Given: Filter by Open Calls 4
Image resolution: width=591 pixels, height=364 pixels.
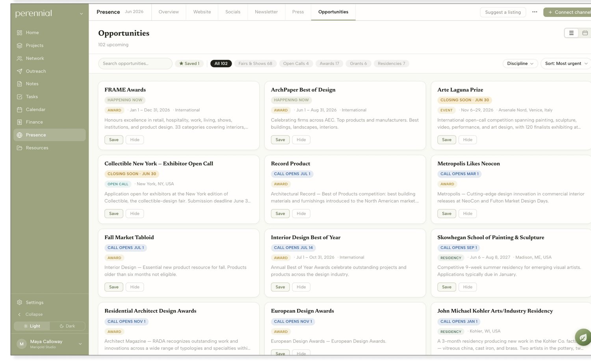Looking at the screenshot, I should [x=296, y=63].
